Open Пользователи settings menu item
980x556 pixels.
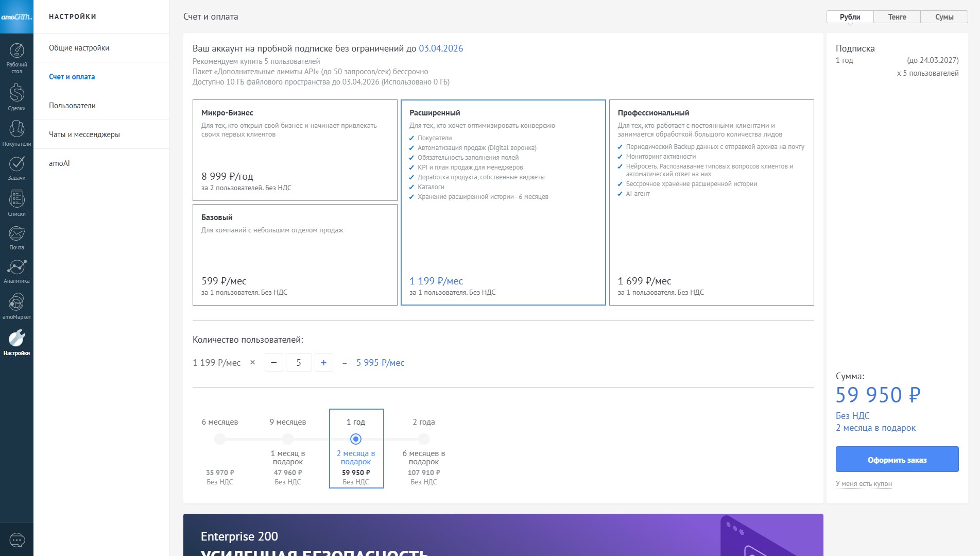click(x=72, y=106)
